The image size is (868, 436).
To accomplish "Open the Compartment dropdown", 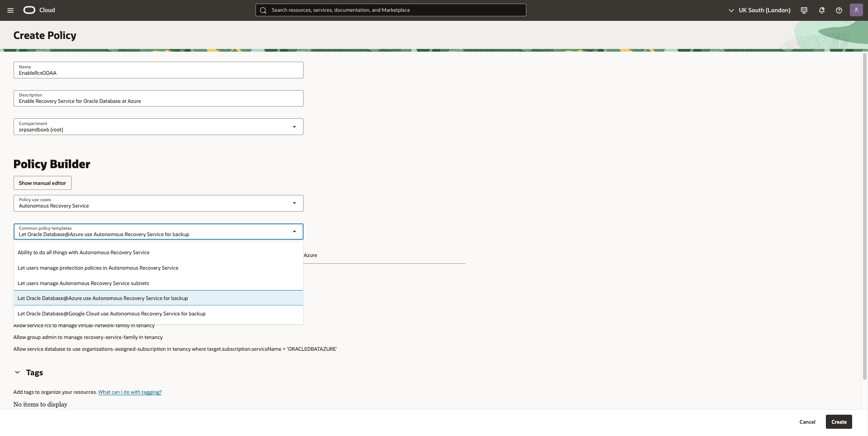I will pyautogui.click(x=294, y=126).
